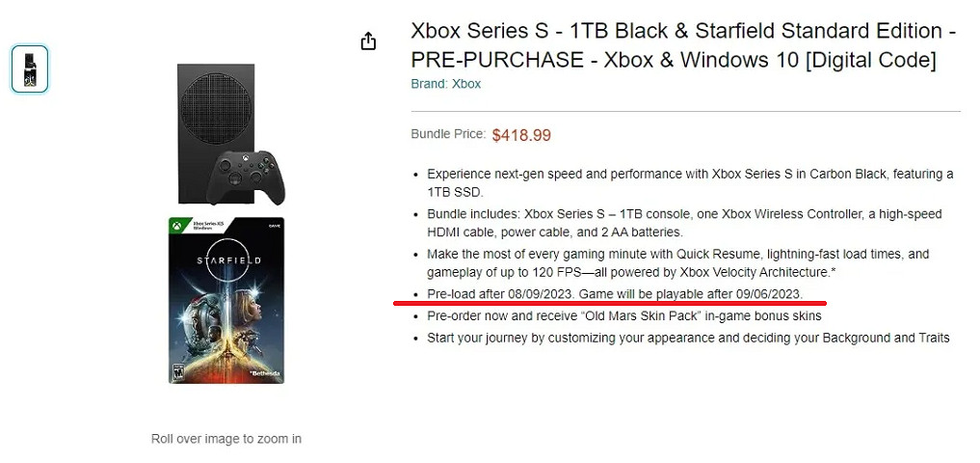Click the Starfield game cover art

[225, 300]
